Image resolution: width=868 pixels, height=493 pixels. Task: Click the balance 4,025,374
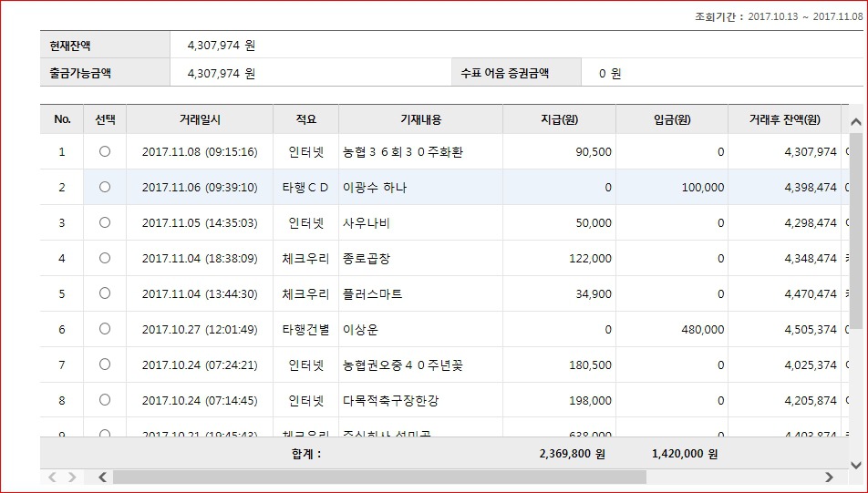tap(811, 365)
